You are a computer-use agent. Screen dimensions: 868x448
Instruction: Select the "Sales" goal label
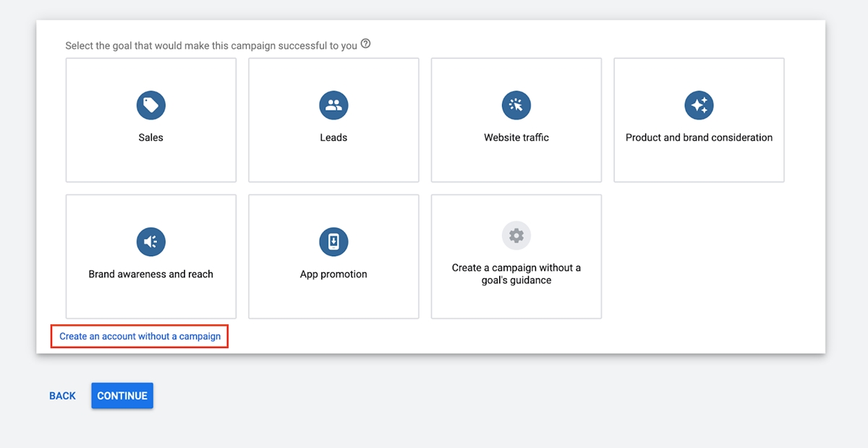pos(150,138)
